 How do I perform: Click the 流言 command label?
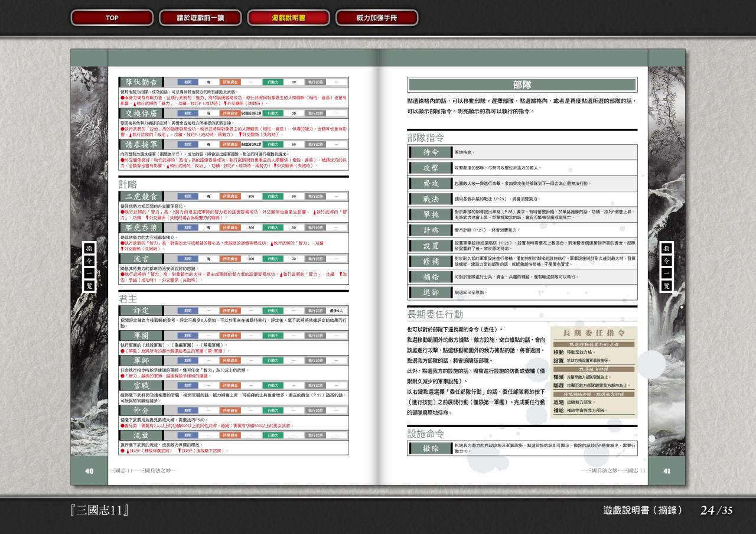coord(142,258)
